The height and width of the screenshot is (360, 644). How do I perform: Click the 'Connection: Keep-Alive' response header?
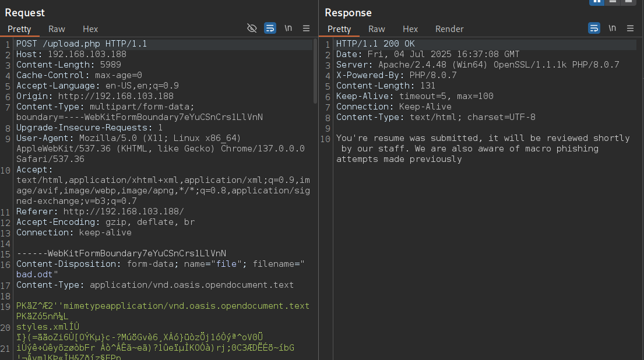click(x=394, y=107)
